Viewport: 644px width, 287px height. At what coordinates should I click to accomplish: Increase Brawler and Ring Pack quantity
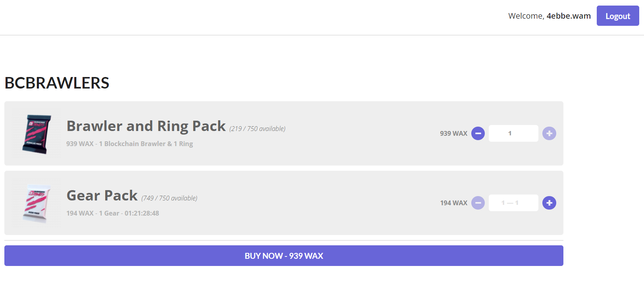click(549, 133)
